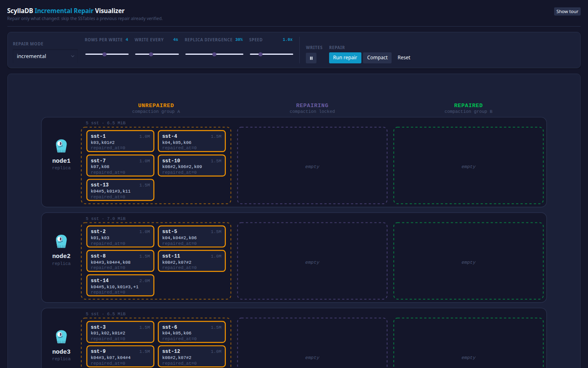This screenshot has width=588, height=368.
Task: Click the replica divergence 30% value
Action: click(x=239, y=40)
